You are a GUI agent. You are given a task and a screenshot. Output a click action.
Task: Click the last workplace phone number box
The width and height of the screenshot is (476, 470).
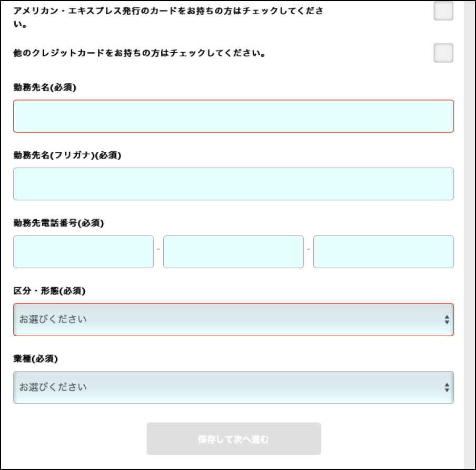coord(383,252)
